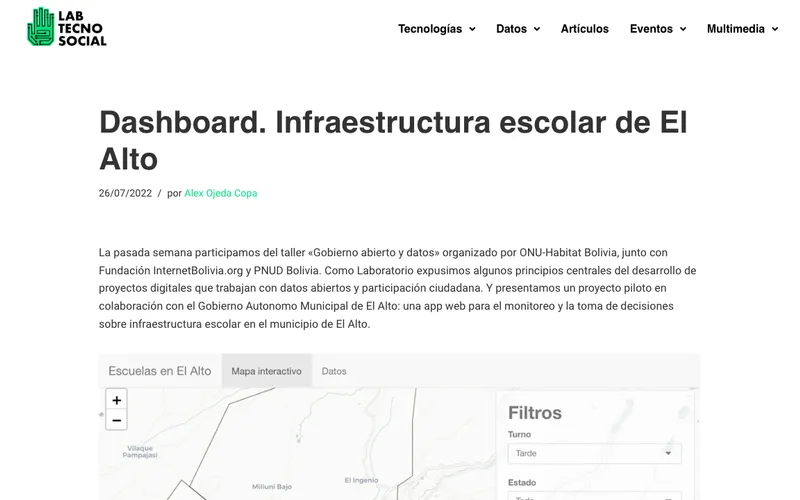Open the Turno dropdown showing Tarde
This screenshot has width=800, height=500.
[594, 454]
